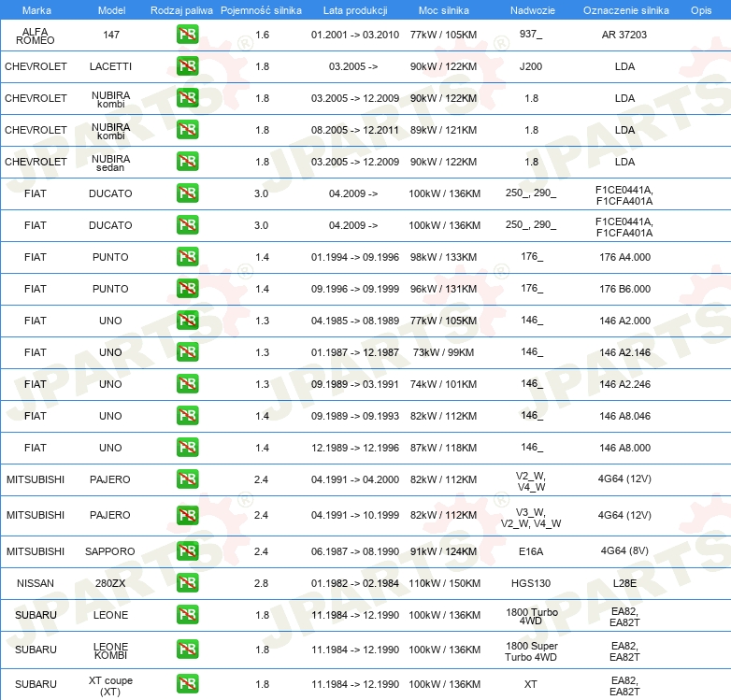Click fuel icon in Subaru Leone Kombi row

(187, 650)
